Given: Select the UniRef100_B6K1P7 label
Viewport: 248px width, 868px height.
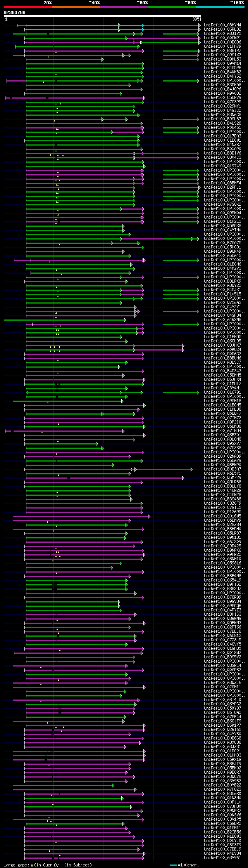Looking at the screenshot, I should 222,725.
